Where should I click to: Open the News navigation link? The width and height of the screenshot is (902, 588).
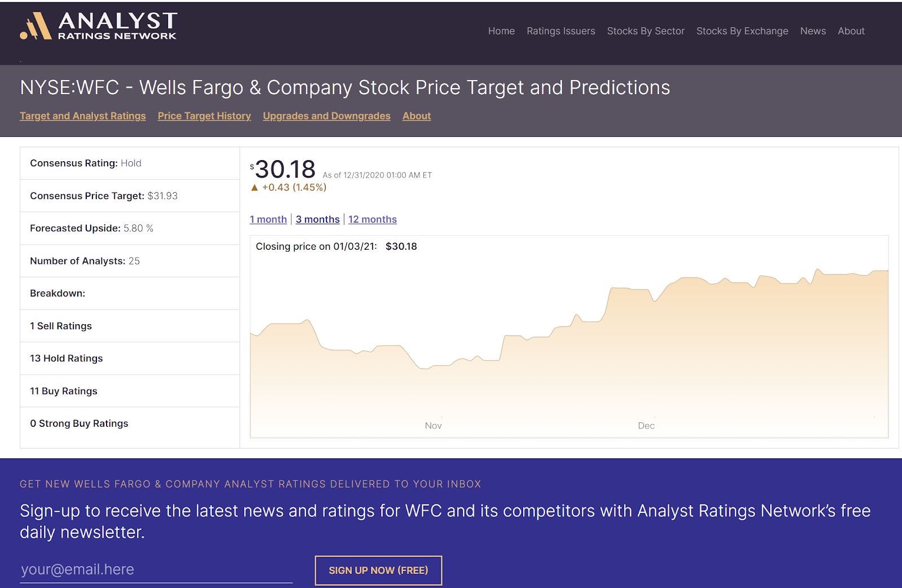coord(813,31)
